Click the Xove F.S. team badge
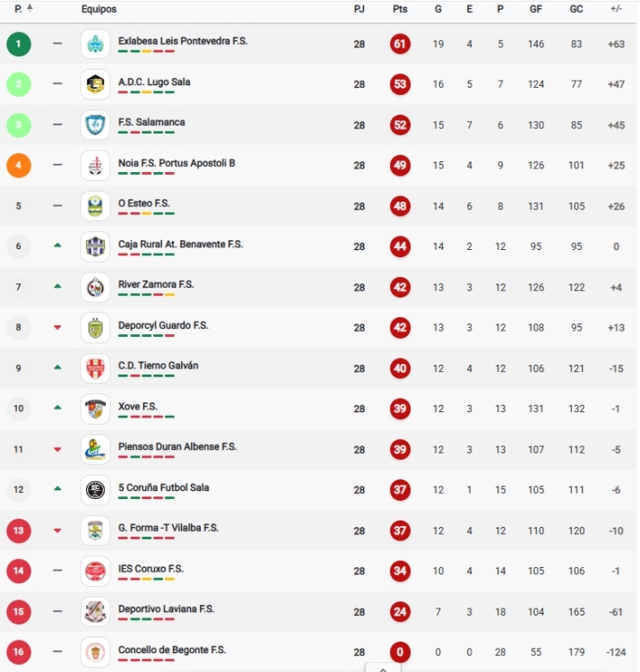 (95, 409)
